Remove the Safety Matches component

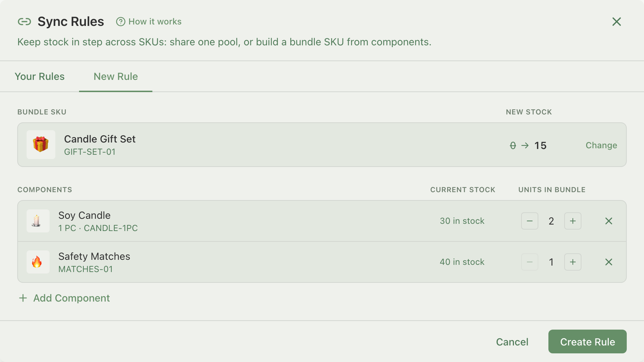(x=609, y=262)
